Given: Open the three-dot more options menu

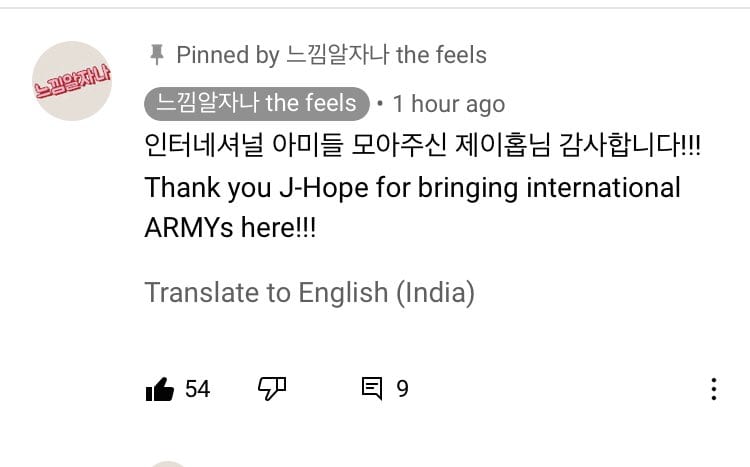Looking at the screenshot, I should pos(714,389).
